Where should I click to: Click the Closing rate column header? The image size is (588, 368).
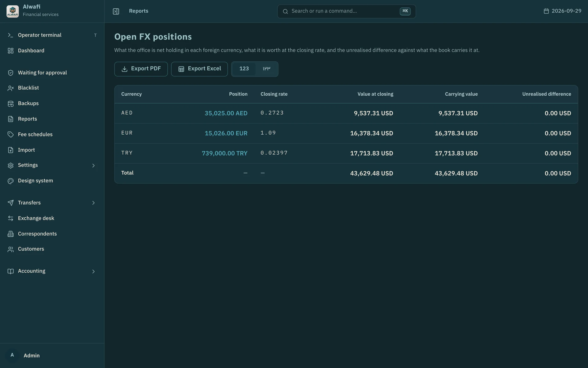[x=274, y=94]
